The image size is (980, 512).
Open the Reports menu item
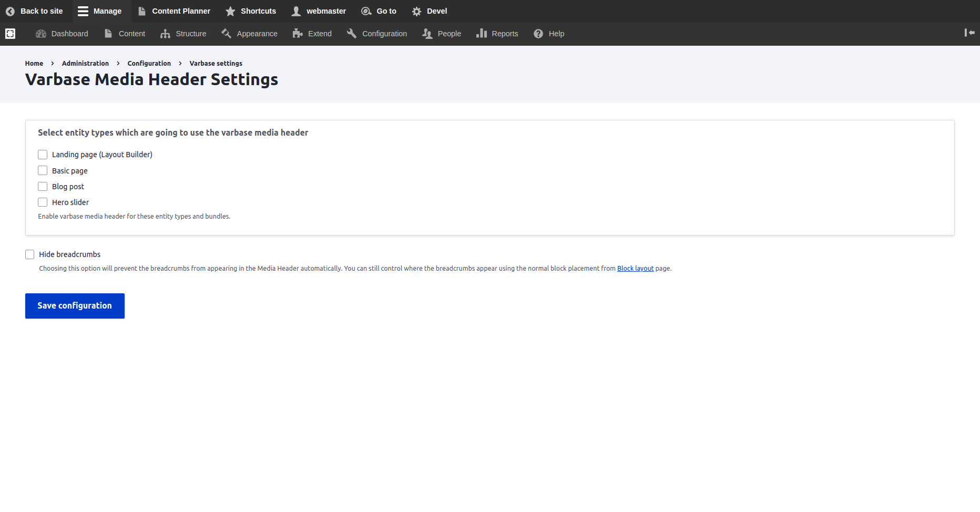tap(497, 34)
